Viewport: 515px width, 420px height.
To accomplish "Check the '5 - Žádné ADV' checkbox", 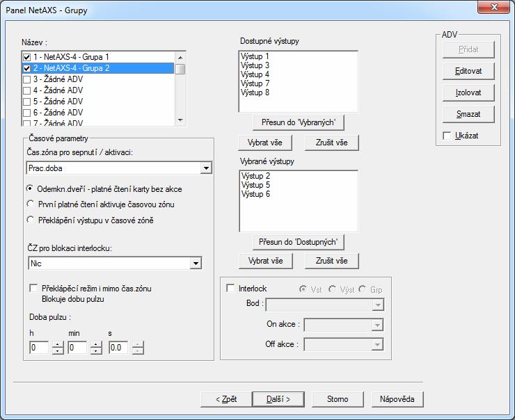I will click(x=27, y=102).
